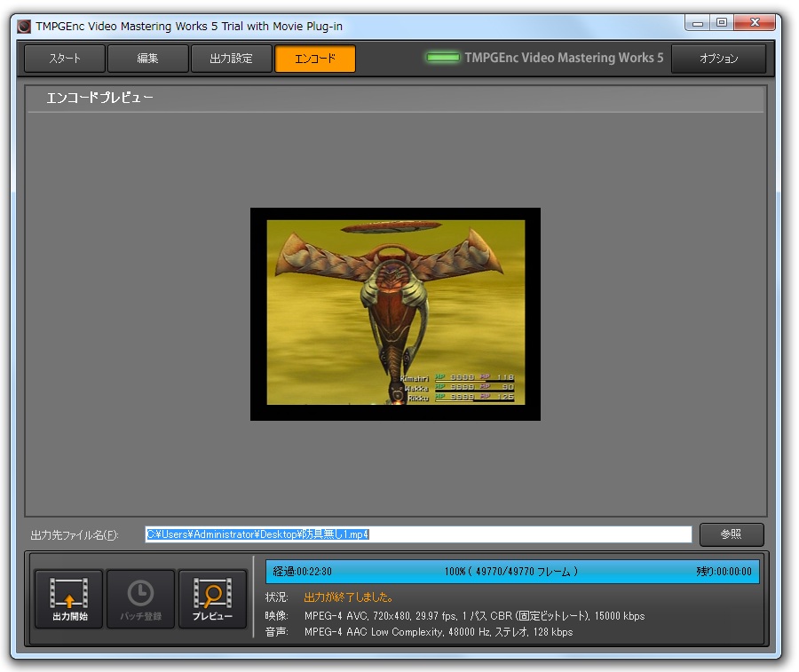799x672 pixels.
Task: Click the blue encoding progress bar
Action: (512, 572)
